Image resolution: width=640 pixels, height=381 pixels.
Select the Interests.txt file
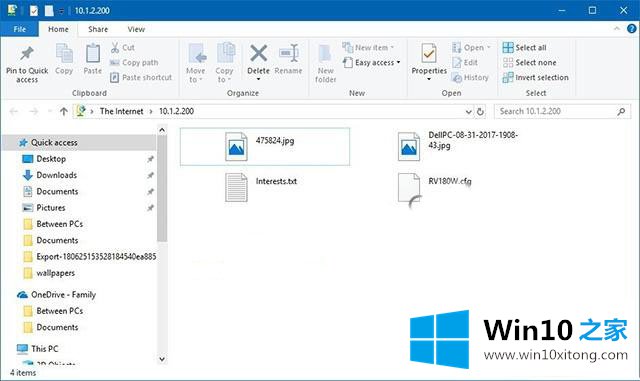(261, 187)
